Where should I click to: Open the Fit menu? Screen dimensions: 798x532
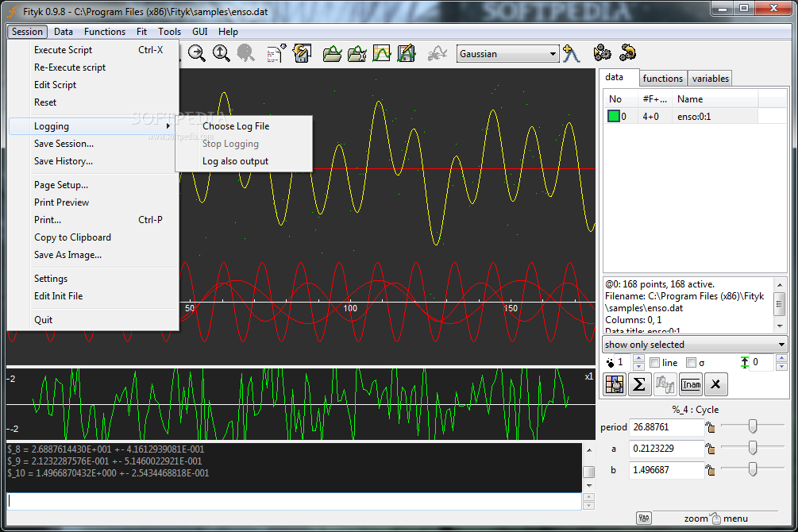tap(141, 32)
